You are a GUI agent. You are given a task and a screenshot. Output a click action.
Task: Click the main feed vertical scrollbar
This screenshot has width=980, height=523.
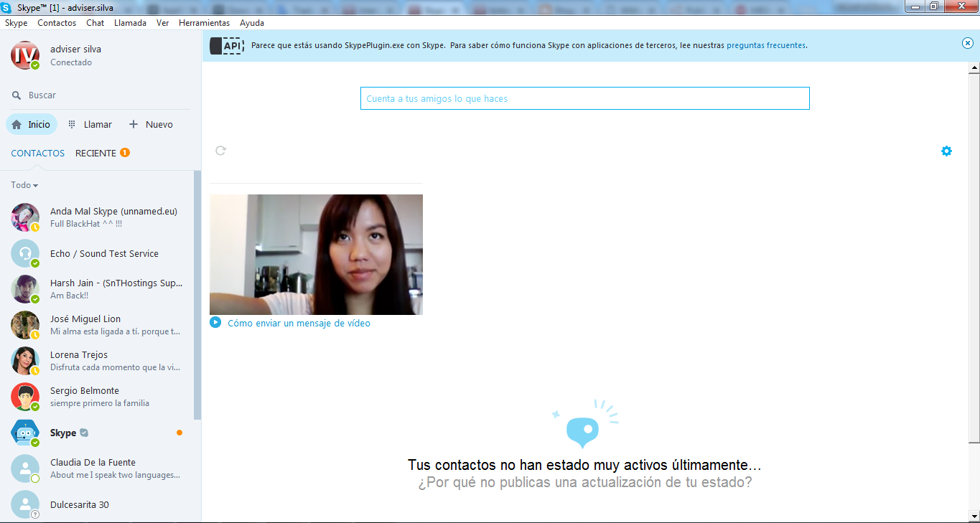click(x=974, y=258)
